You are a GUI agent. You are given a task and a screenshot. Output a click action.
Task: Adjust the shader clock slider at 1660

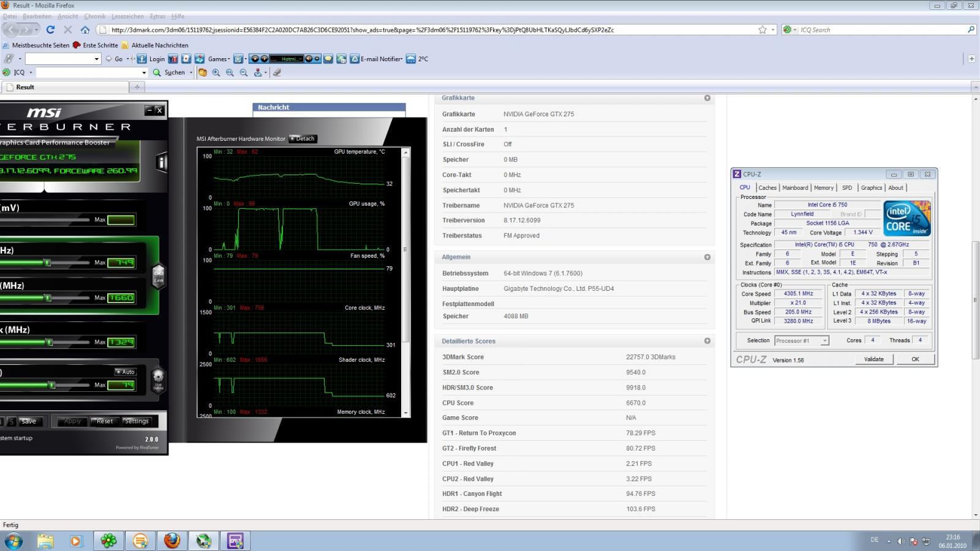48,298
